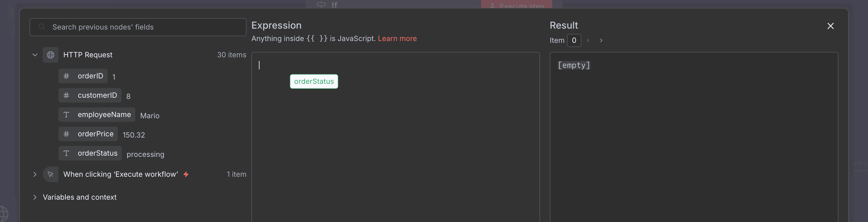
Task: Select the orderStatus field in the tree
Action: (x=90, y=153)
